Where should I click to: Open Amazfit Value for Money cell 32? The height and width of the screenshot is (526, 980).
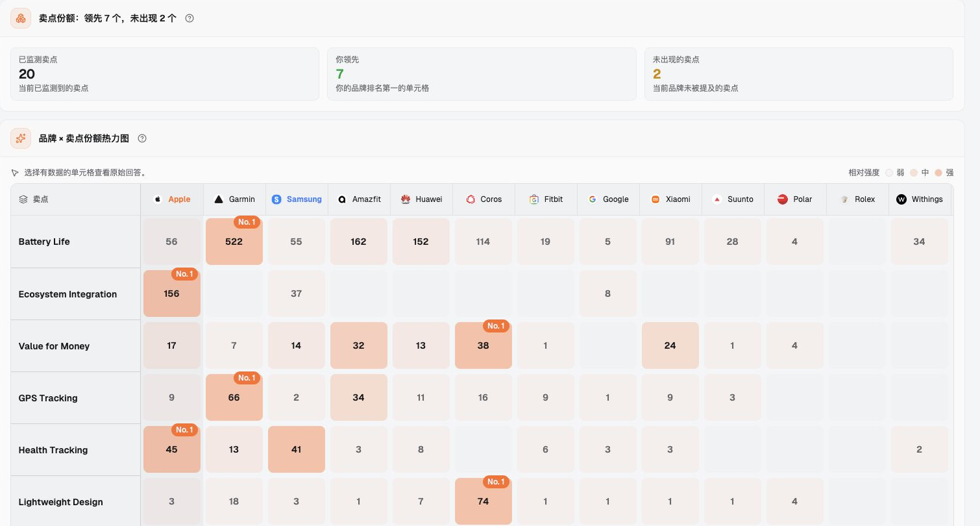(359, 345)
